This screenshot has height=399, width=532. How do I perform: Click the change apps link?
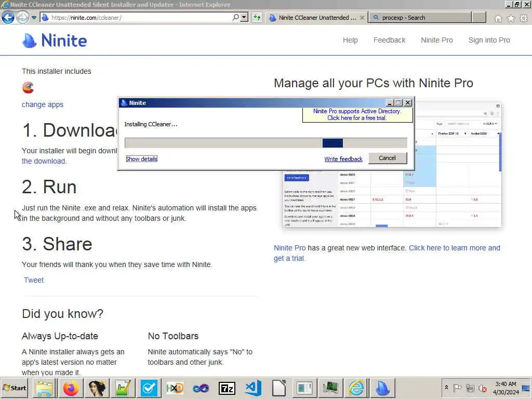click(43, 104)
